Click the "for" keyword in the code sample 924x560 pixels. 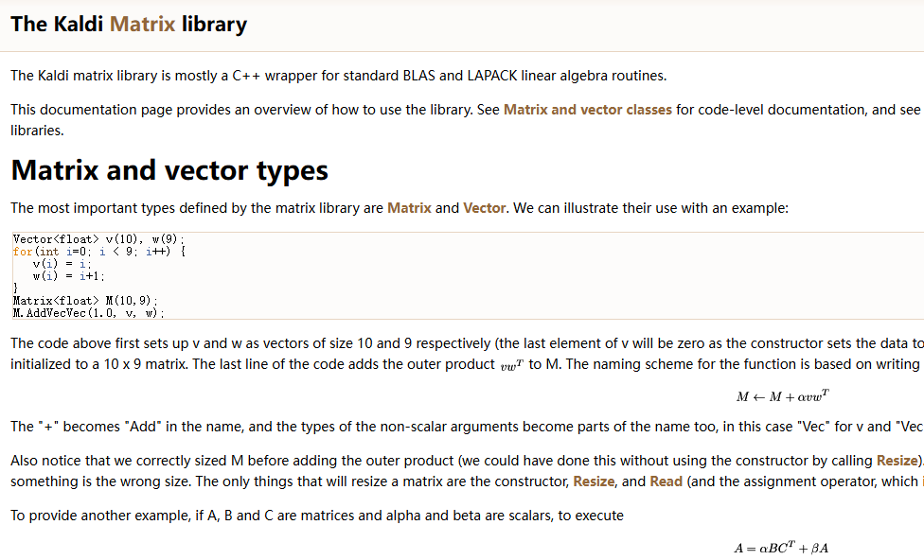coord(22,252)
